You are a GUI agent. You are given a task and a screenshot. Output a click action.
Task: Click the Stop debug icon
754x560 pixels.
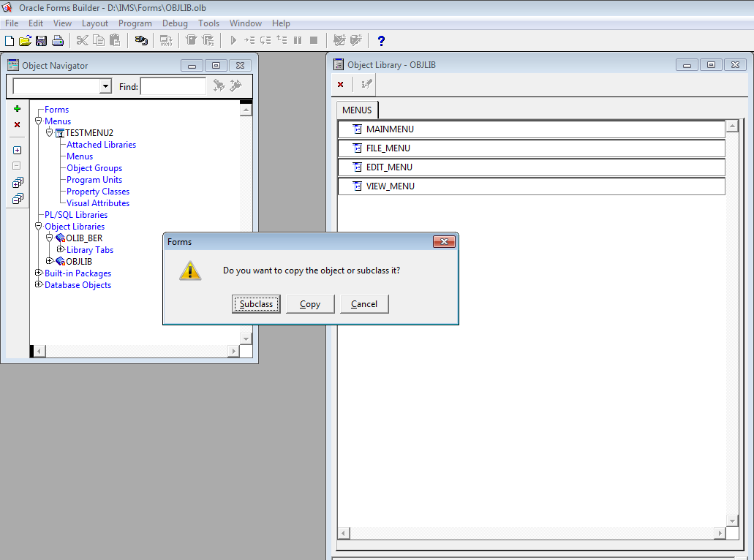click(314, 40)
